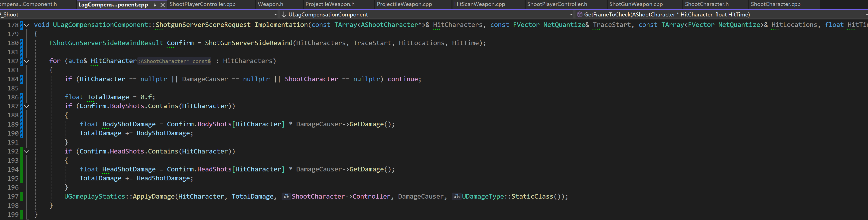Click the AShootCharacter* const& inlay hint
This screenshot has width=868, height=220.
pyautogui.click(x=174, y=61)
